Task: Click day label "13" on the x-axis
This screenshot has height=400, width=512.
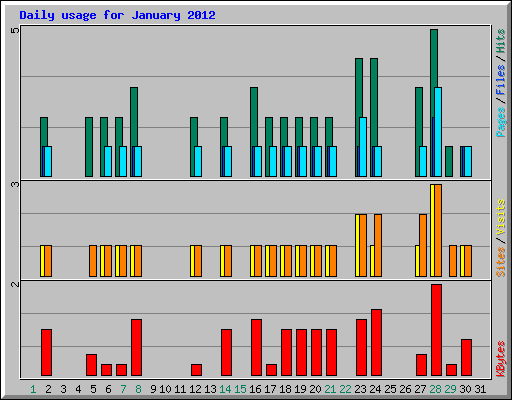Action: (x=210, y=389)
